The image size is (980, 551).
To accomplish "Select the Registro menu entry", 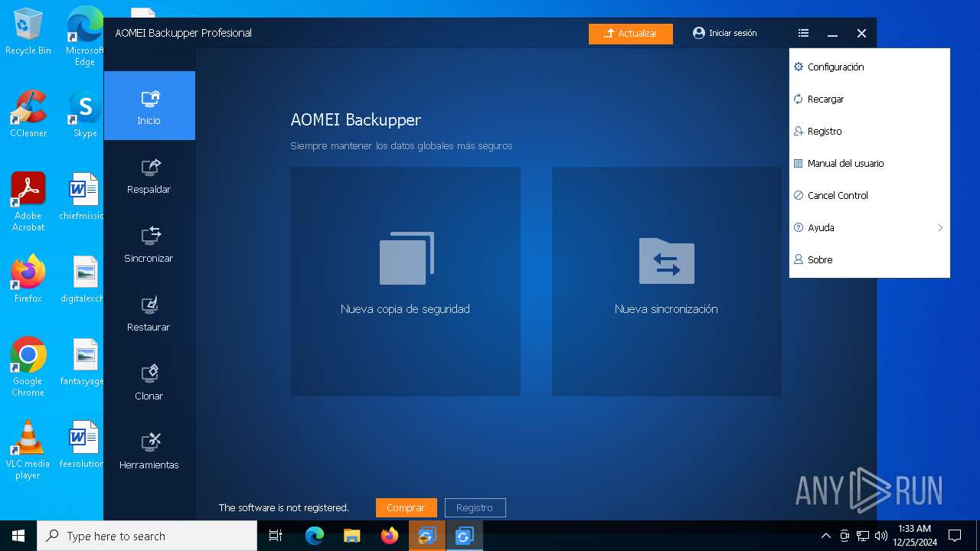I will coord(870,132).
